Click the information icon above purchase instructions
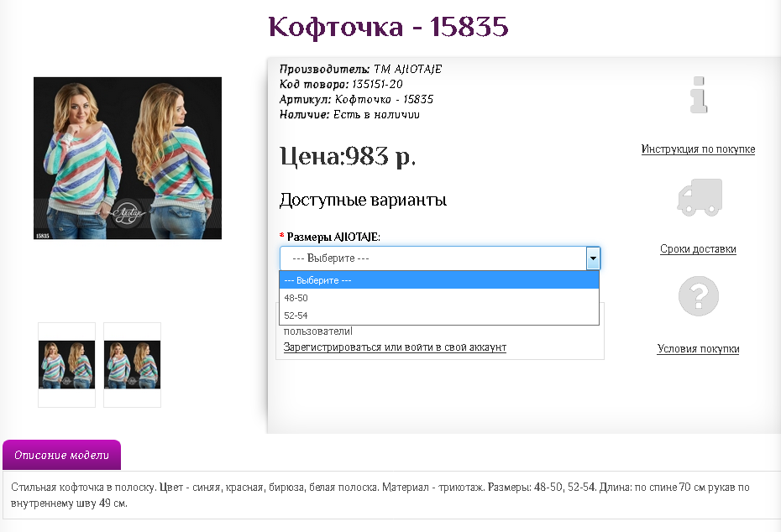 (x=699, y=95)
